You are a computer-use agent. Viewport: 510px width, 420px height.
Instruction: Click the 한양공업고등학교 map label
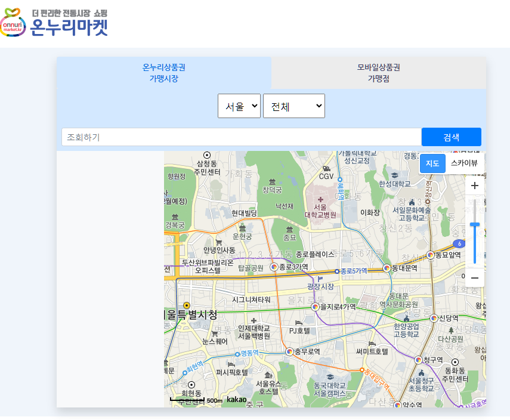click(x=406, y=330)
